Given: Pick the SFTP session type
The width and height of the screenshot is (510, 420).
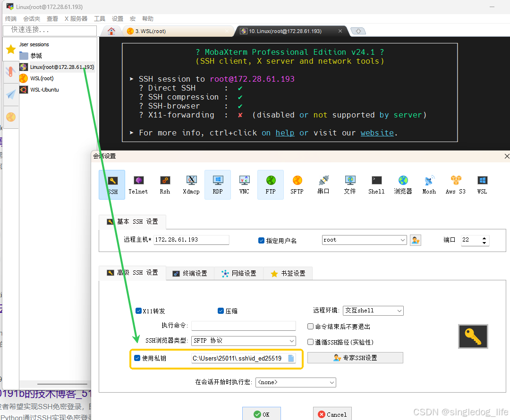Looking at the screenshot, I should 297,185.
